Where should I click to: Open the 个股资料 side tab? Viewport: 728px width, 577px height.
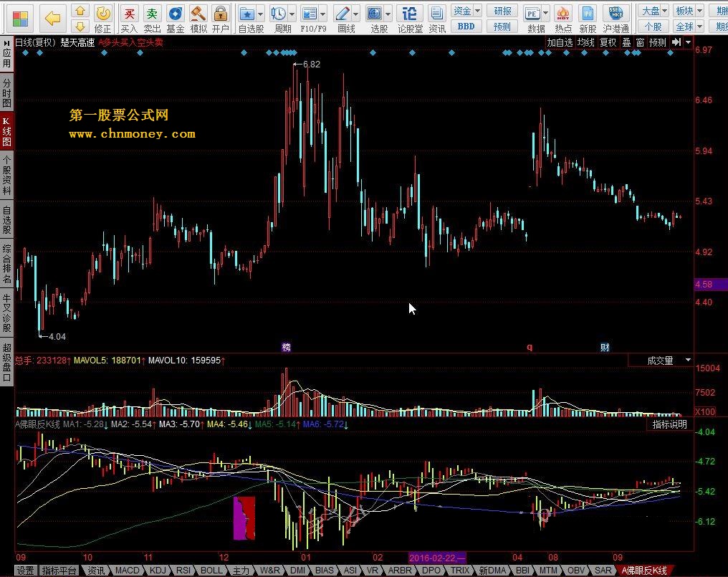(x=6, y=175)
